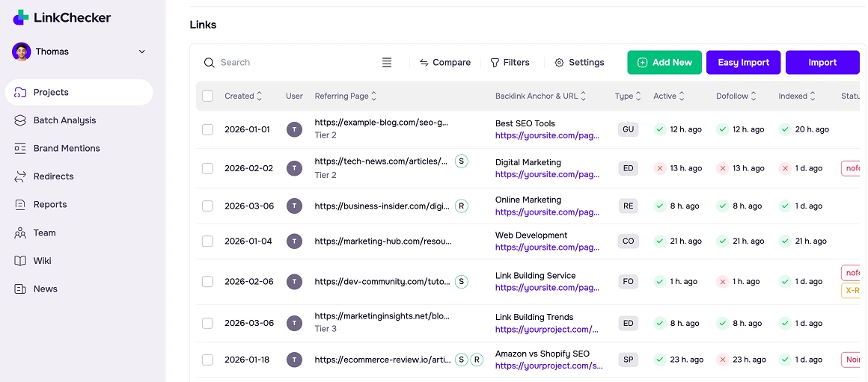868x382 pixels.
Task: Click into the Search links field
Action: click(292, 63)
